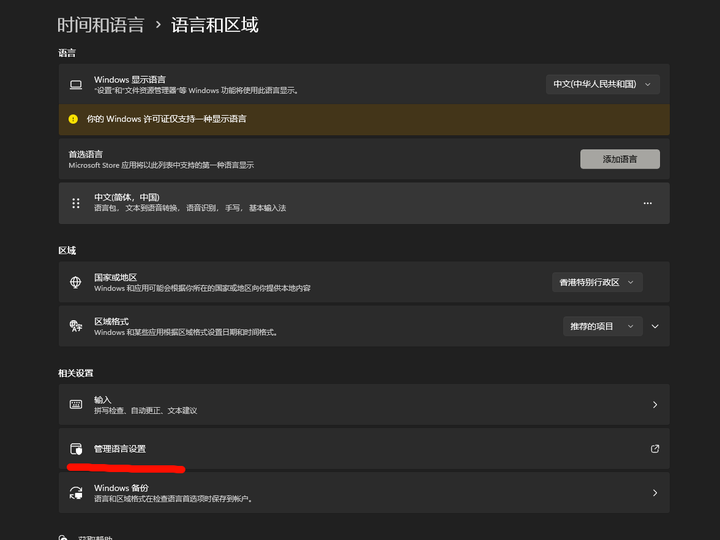Viewport: 720px width, 540px height.
Task: Click the region format icon beside 区域格式
Action: pyautogui.click(x=76, y=326)
